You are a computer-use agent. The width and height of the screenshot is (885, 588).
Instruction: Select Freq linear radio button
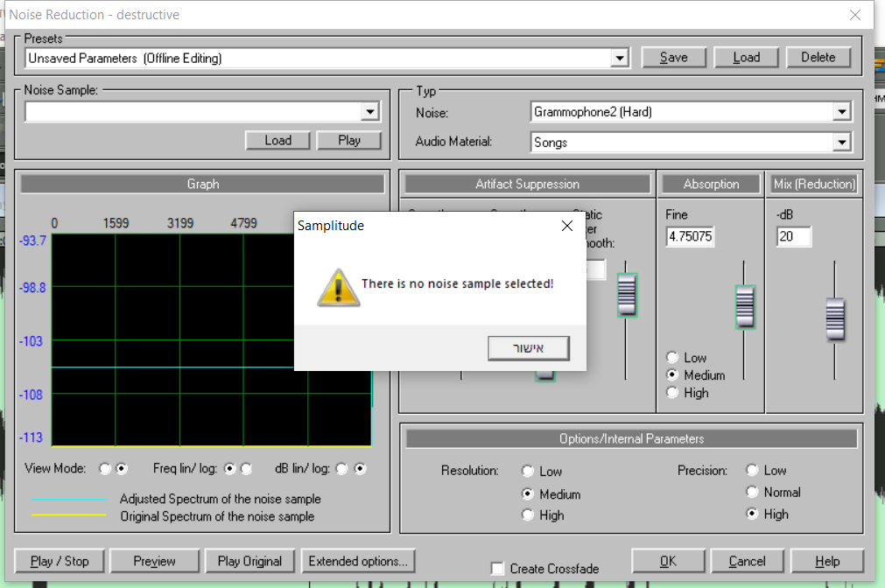pos(229,469)
